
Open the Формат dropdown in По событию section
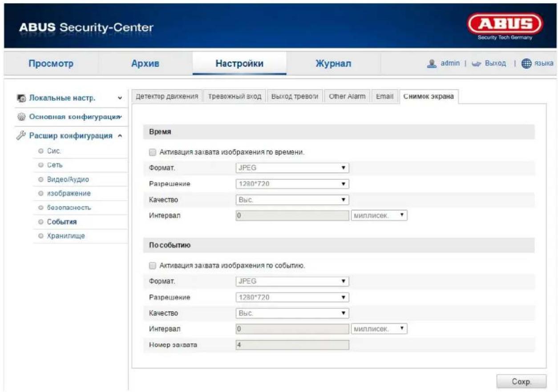(291, 281)
